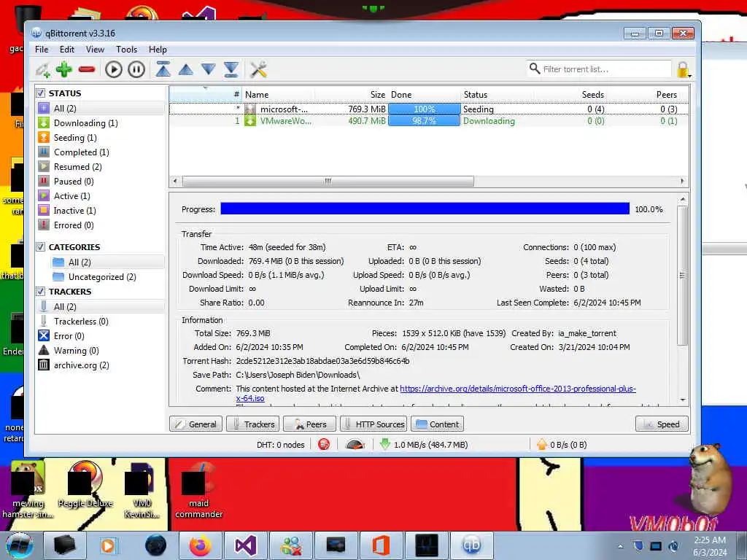Open the Windows Start button

pyautogui.click(x=20, y=545)
